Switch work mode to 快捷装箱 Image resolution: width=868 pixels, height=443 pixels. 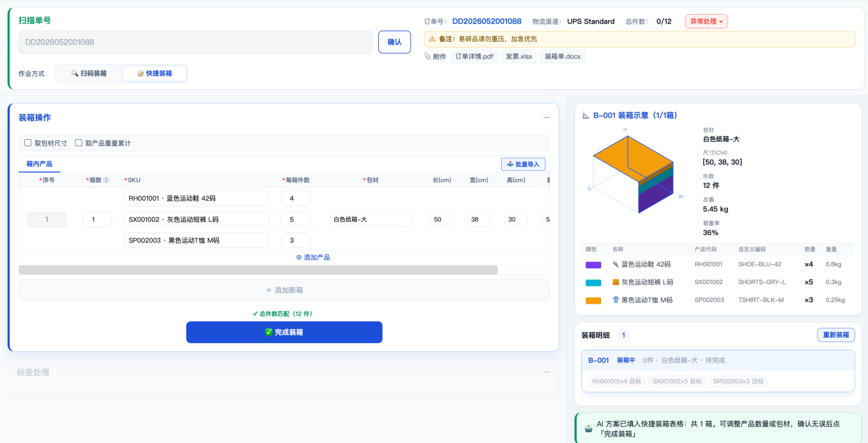point(154,74)
